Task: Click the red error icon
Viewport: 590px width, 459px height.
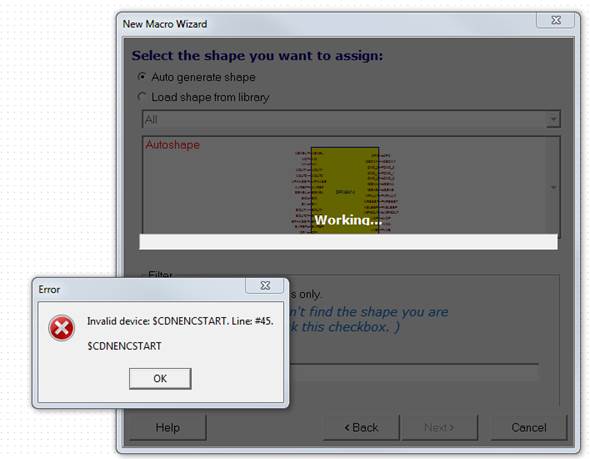Action: [61, 328]
